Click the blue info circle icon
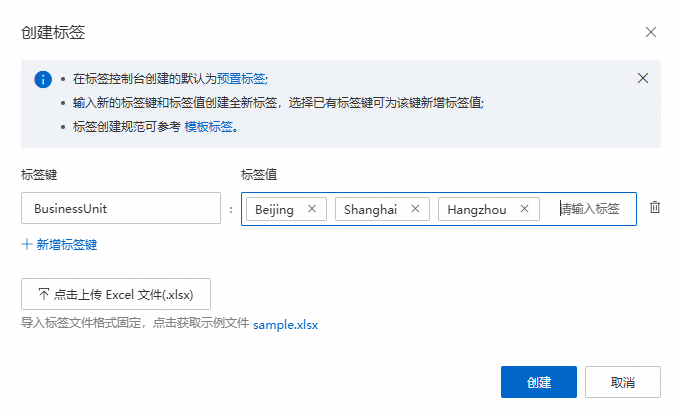Viewport: 681px width, 417px height. (x=43, y=79)
